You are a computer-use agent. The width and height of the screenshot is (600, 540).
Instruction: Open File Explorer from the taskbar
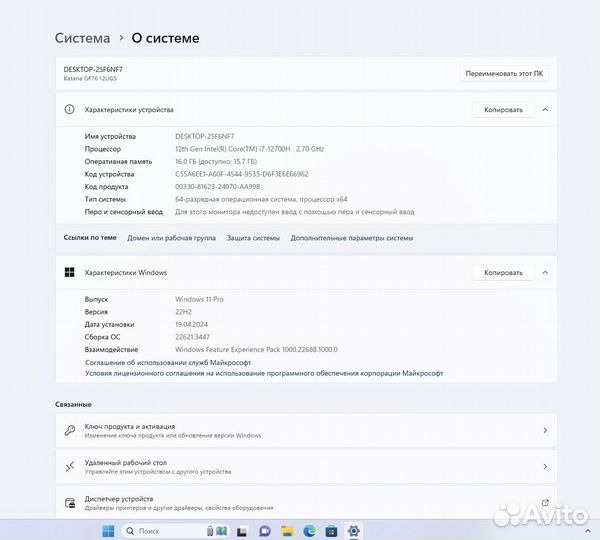click(287, 531)
